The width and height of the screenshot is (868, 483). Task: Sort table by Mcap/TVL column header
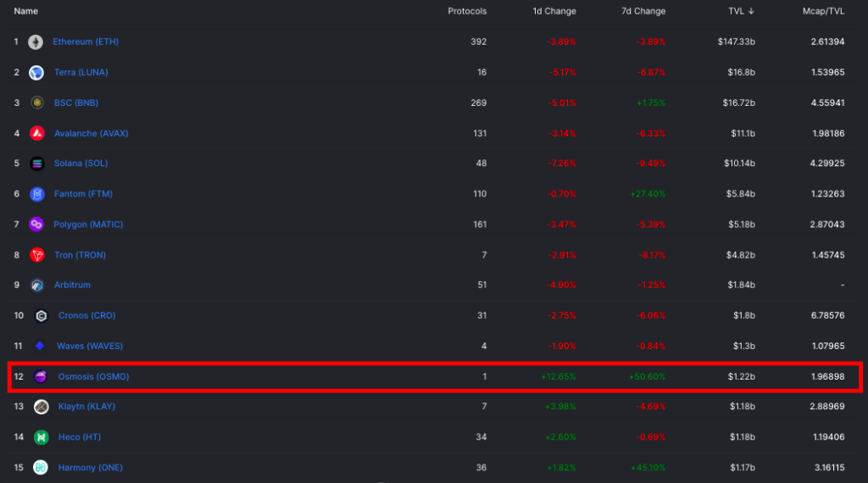(824, 11)
